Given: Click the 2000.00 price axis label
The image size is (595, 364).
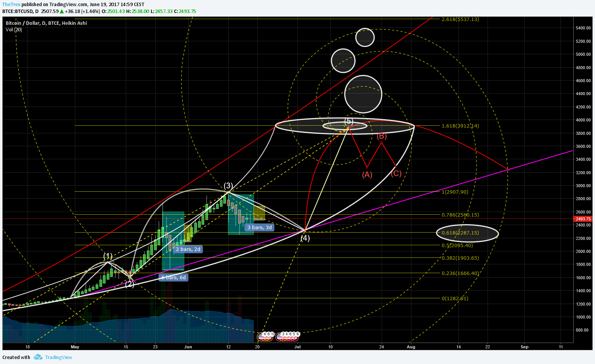Looking at the screenshot, I should [x=583, y=251].
